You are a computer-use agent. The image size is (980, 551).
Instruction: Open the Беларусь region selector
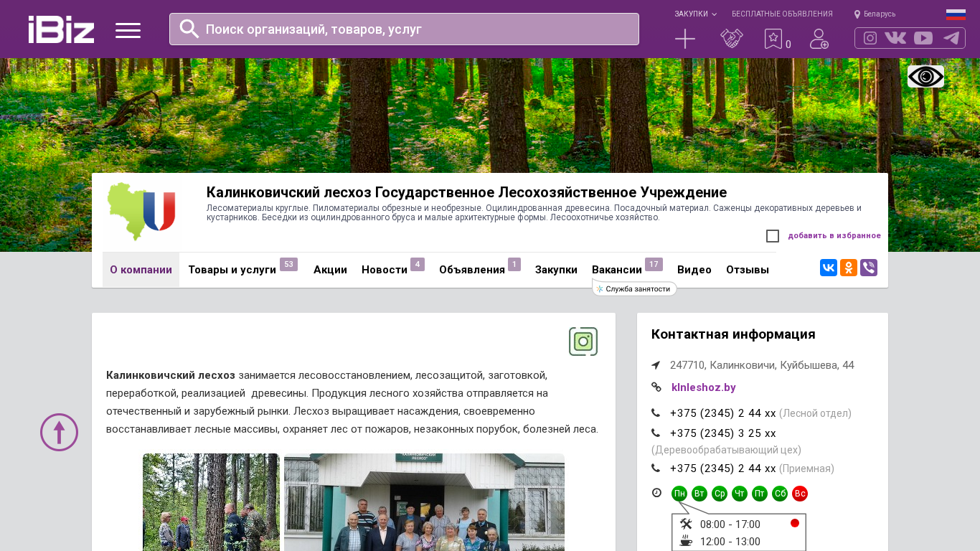(x=875, y=14)
